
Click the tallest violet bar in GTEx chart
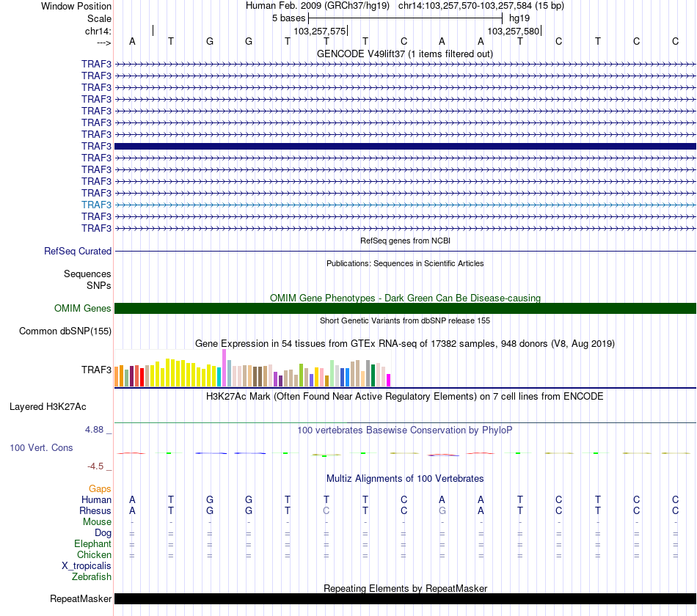click(224, 368)
